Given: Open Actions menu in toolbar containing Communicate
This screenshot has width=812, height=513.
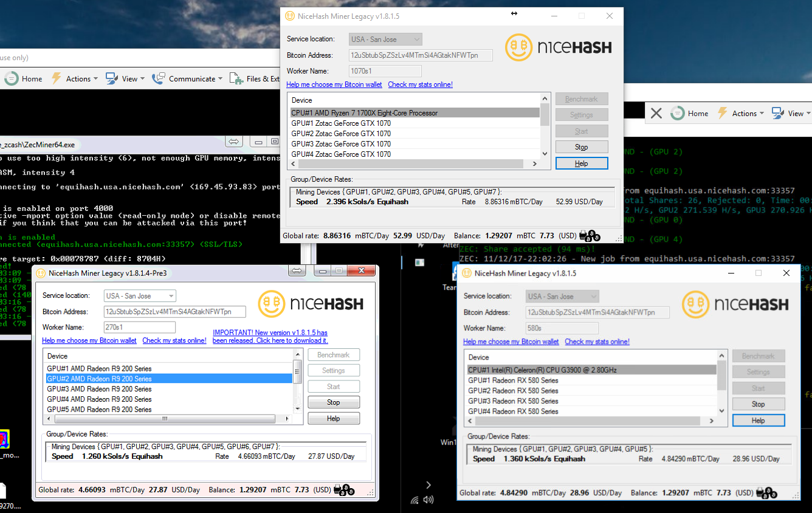Looking at the screenshot, I should pyautogui.click(x=75, y=78).
